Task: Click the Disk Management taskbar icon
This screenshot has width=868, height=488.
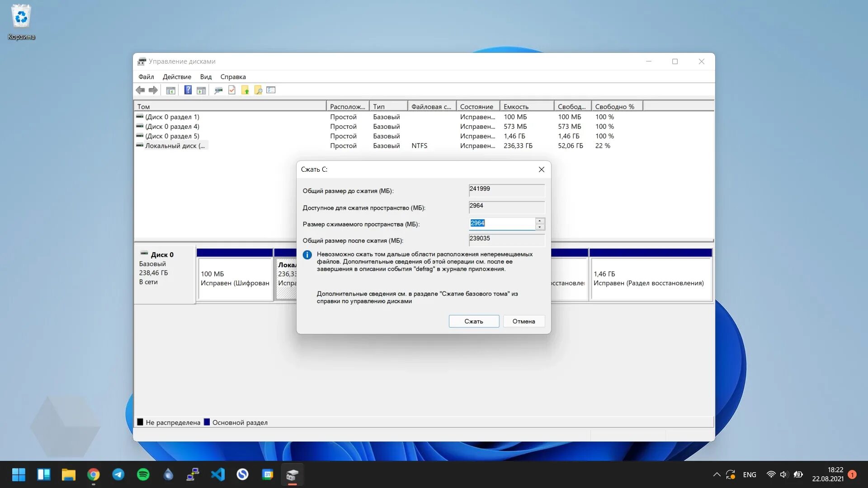Action: point(292,474)
